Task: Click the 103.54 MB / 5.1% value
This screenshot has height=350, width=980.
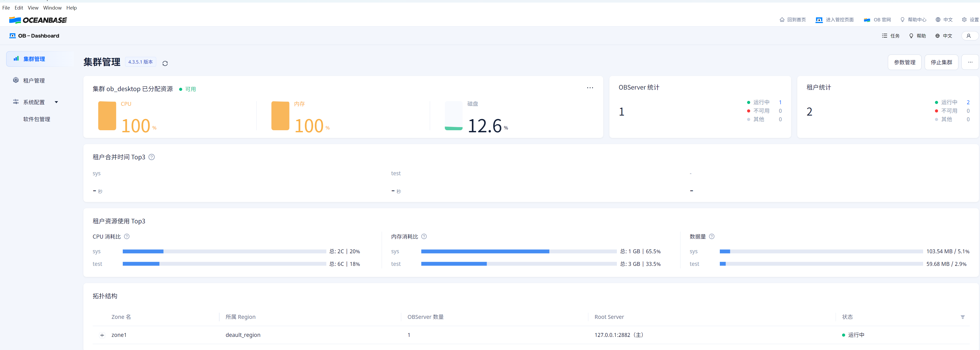Action: 948,251
